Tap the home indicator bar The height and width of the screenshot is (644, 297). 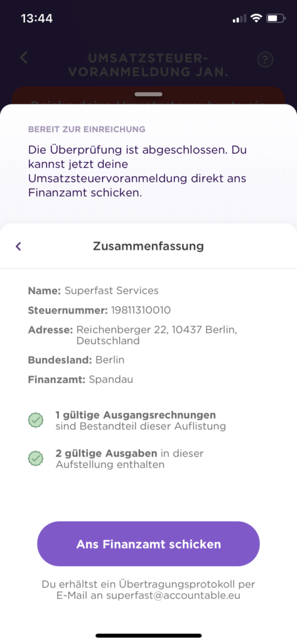click(148, 635)
